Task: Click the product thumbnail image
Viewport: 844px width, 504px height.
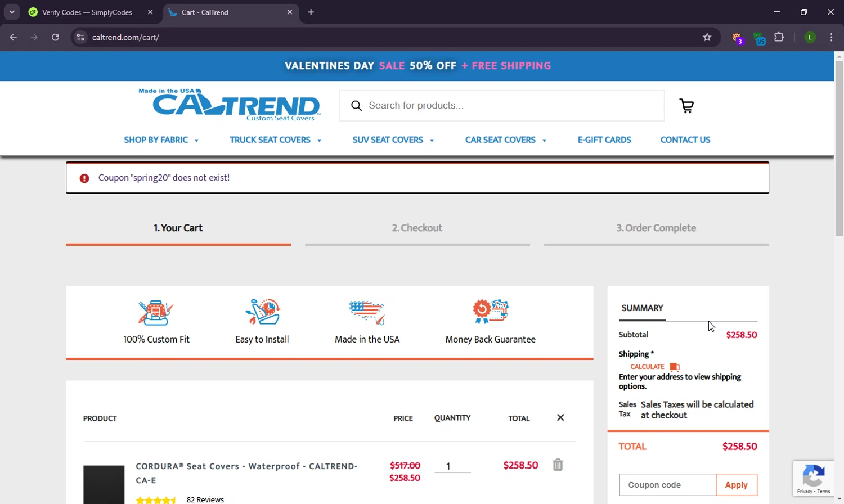Action: 104,484
